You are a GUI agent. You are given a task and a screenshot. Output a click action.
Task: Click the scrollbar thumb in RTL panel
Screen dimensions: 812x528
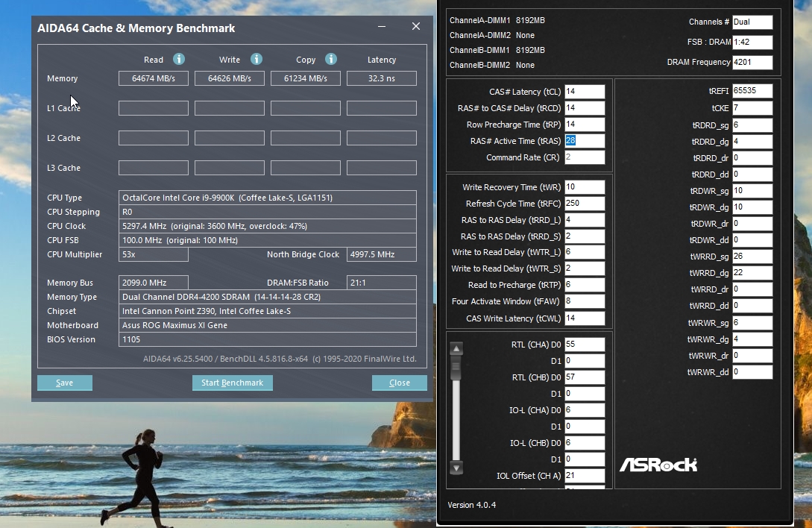coord(456,368)
